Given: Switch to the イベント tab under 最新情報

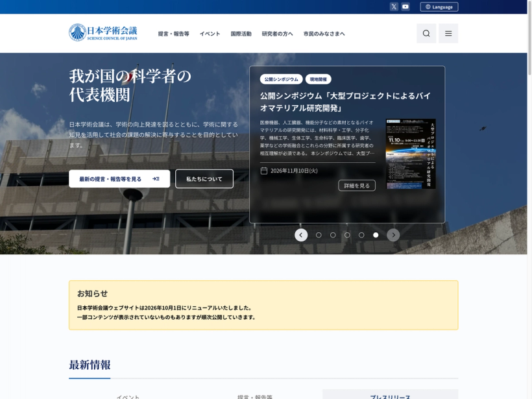Looking at the screenshot, I should pos(128,396).
